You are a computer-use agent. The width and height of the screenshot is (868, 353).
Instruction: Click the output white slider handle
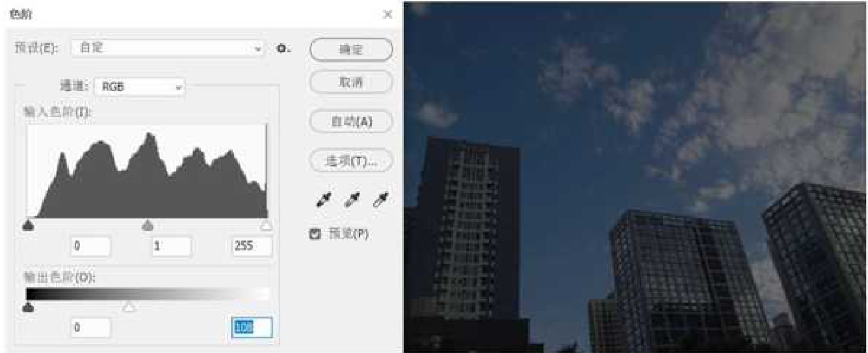click(x=130, y=307)
